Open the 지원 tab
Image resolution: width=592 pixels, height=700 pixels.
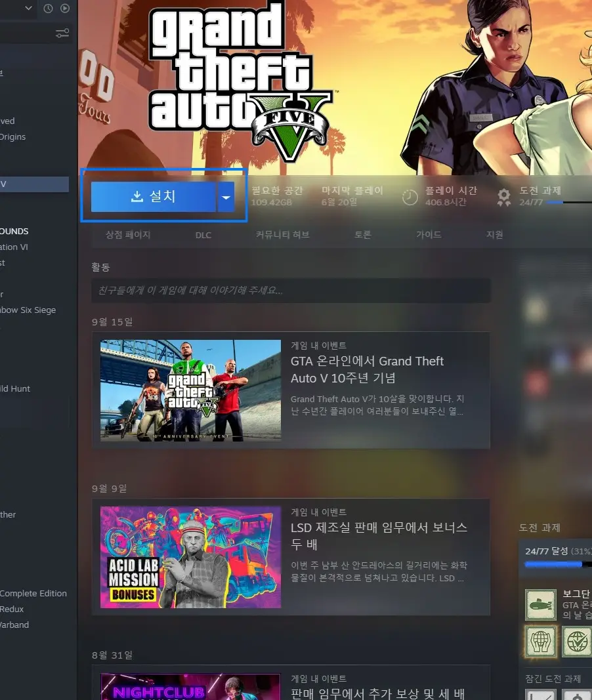[494, 234]
